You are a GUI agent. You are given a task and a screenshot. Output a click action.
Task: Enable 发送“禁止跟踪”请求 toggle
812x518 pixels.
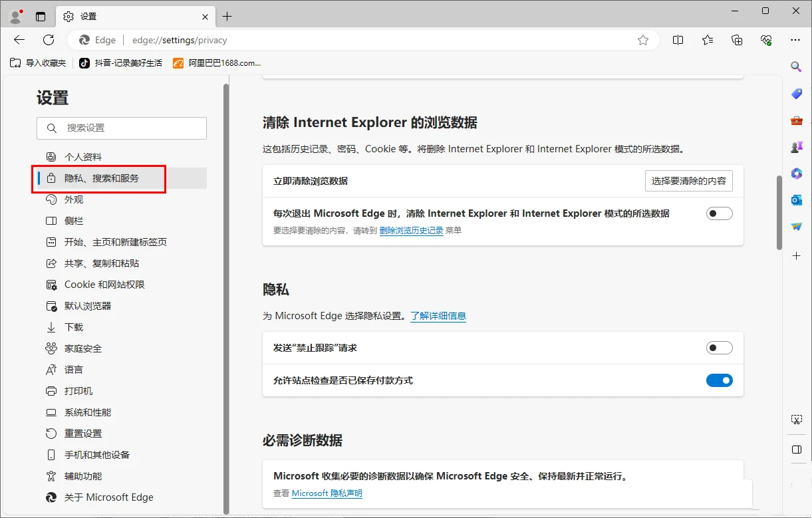tap(719, 348)
